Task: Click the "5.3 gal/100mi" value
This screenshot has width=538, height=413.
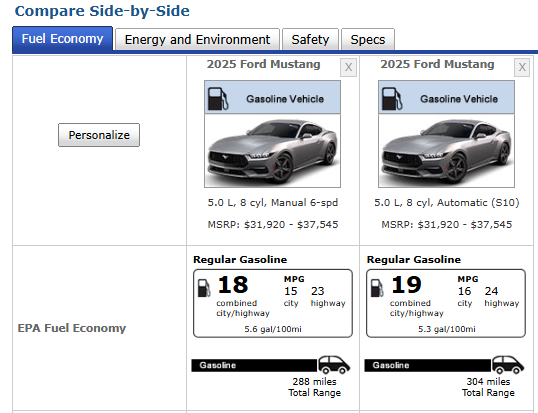Action: tap(447, 329)
